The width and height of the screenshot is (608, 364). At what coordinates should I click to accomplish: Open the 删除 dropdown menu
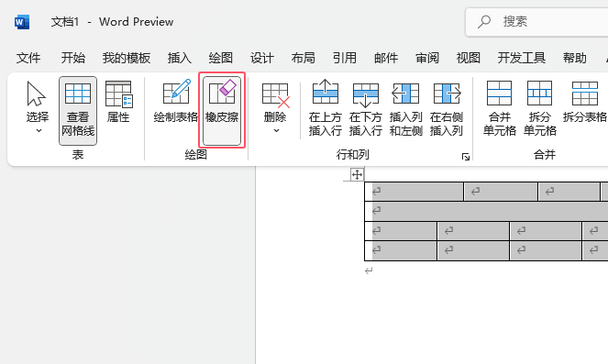275,107
